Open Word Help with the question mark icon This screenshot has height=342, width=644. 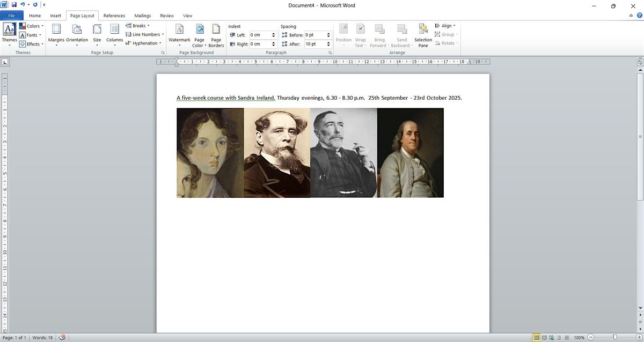click(x=639, y=16)
